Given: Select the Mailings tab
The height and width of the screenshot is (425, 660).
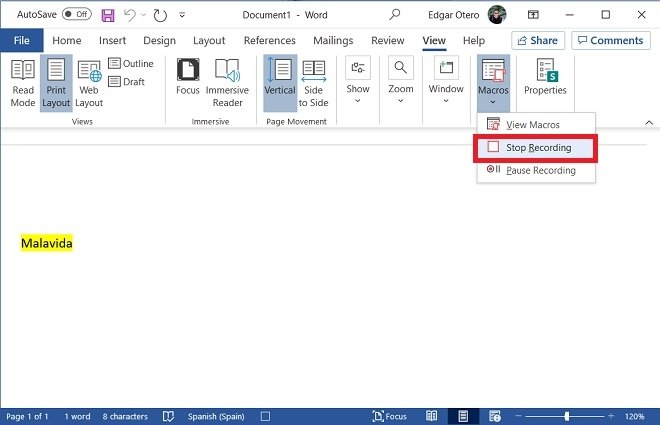Looking at the screenshot, I should [333, 40].
